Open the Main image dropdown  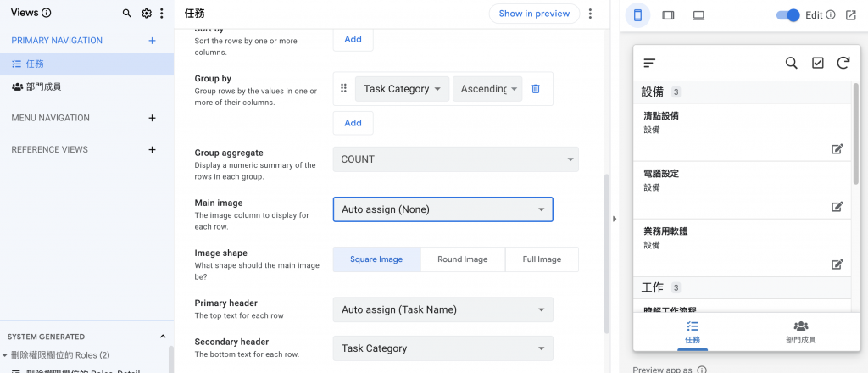(x=442, y=209)
